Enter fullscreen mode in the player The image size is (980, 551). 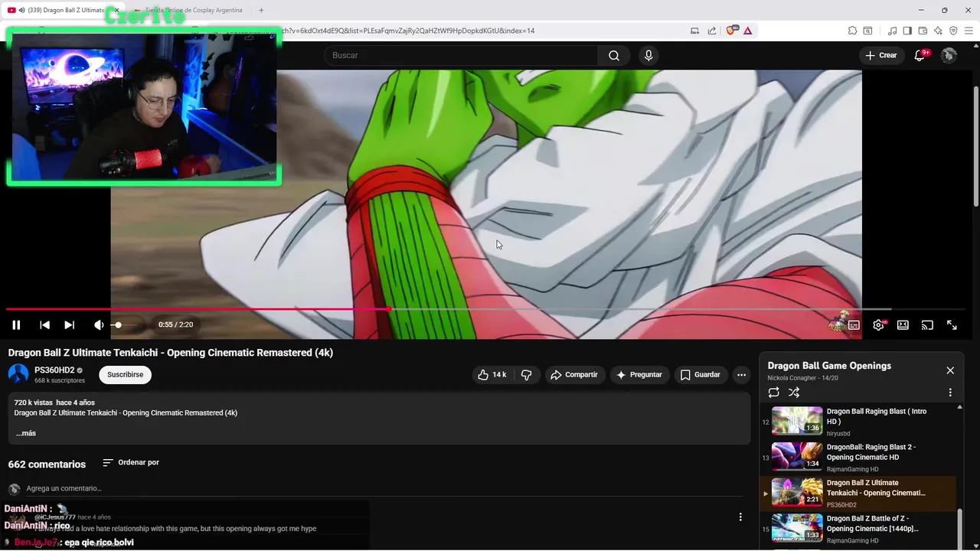click(952, 325)
